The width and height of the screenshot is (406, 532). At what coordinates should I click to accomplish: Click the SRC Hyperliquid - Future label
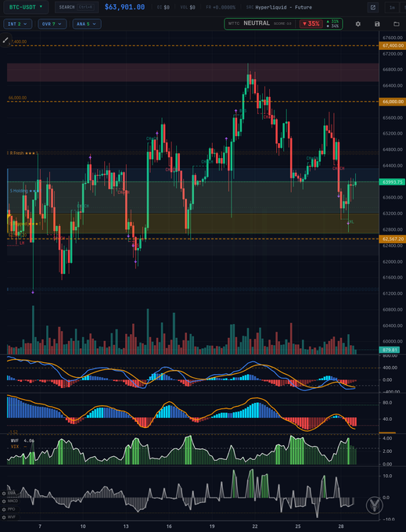coord(279,8)
